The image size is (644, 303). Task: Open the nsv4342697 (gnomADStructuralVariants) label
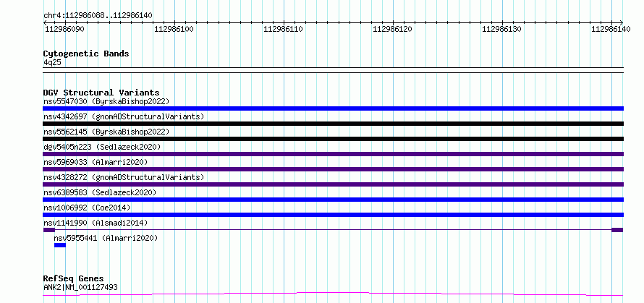[124, 116]
